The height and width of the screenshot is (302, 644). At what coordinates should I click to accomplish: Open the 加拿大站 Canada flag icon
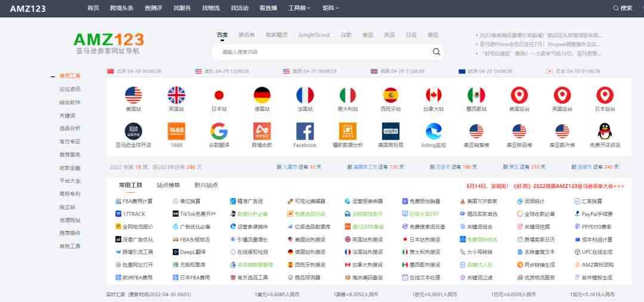pos(434,95)
